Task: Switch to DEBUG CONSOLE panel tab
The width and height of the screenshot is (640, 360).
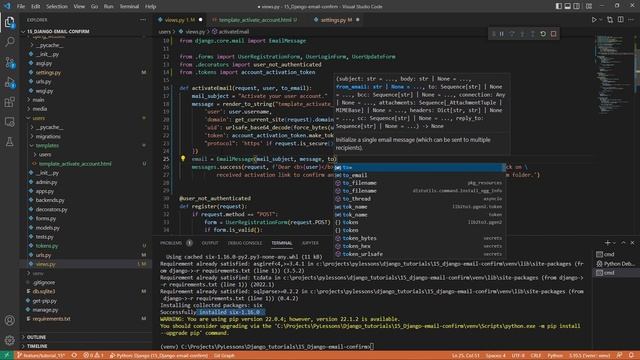Action: 245,243
